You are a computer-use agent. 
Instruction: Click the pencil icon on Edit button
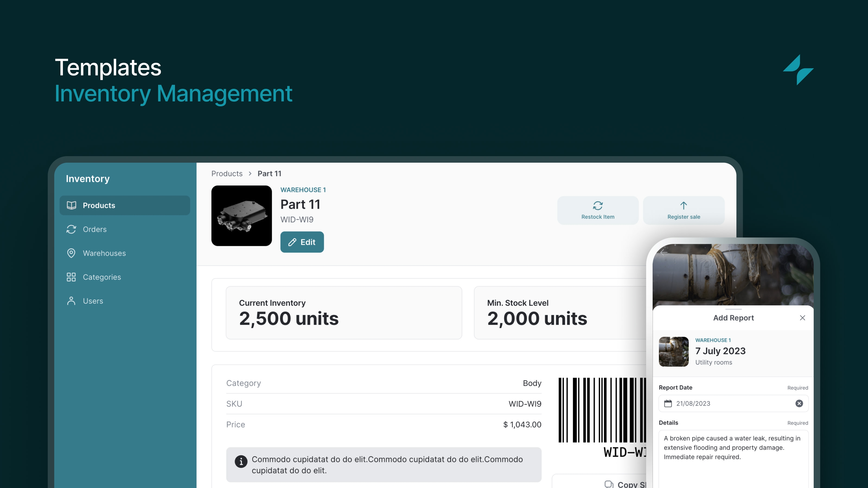pos(292,242)
